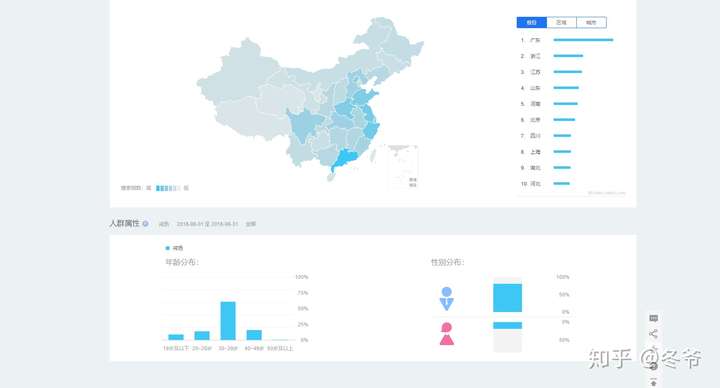The height and width of the screenshot is (388, 720).
Task: Click the 广东 entry ranked first
Action: tap(535, 40)
